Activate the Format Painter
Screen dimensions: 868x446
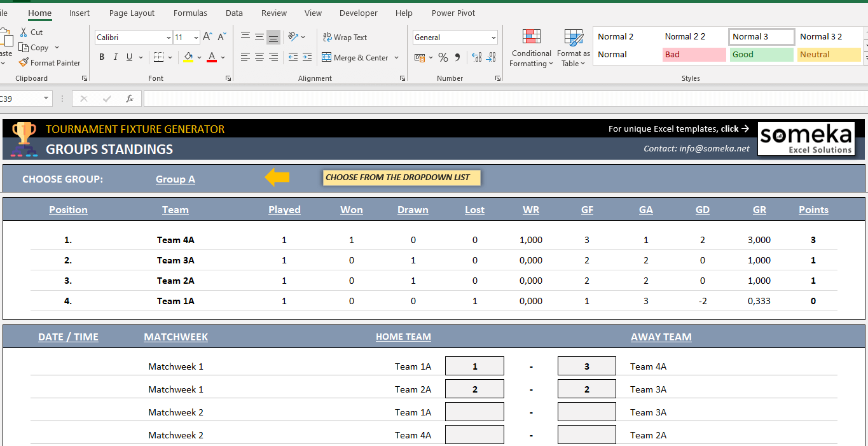[50, 62]
